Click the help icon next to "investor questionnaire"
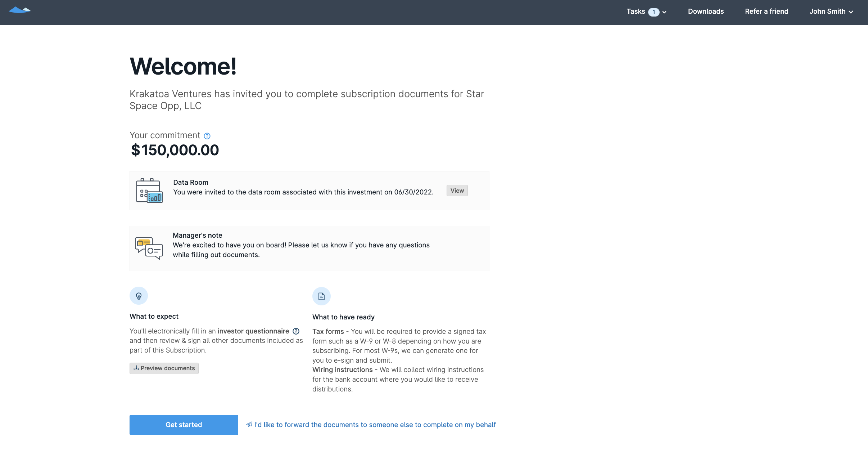 tap(295, 331)
